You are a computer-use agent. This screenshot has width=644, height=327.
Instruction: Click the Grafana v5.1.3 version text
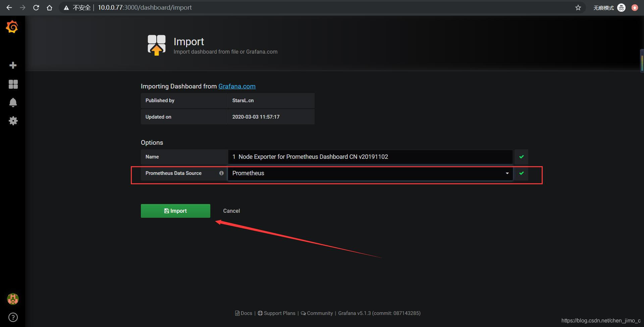pyautogui.click(x=379, y=313)
